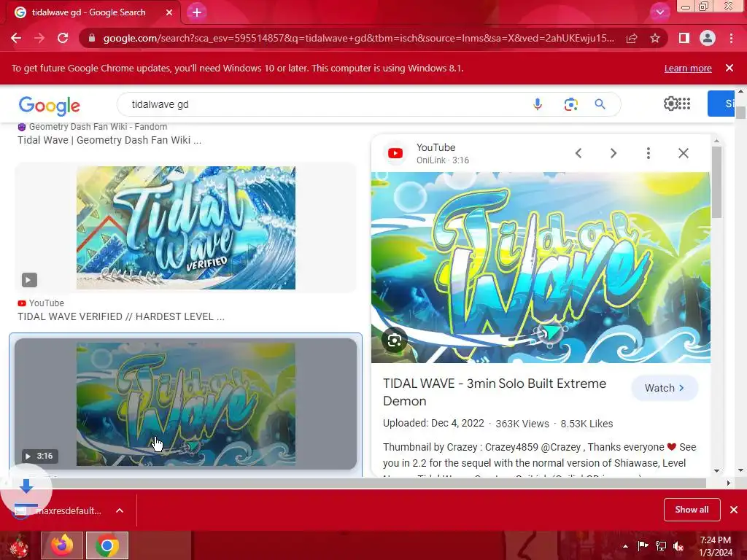This screenshot has width=747, height=560.
Task: Open Chrome three-dot menu
Action: tap(731, 38)
